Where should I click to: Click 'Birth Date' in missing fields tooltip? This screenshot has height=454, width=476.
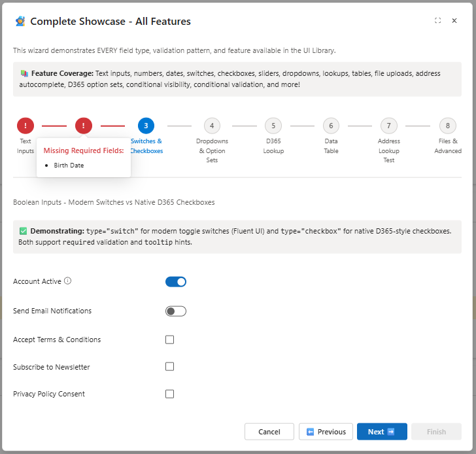(69, 166)
